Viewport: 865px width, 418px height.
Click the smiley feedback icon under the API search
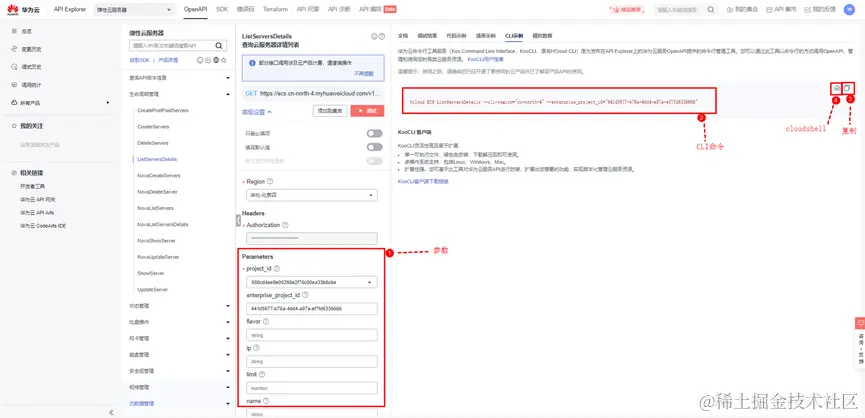pos(200,60)
